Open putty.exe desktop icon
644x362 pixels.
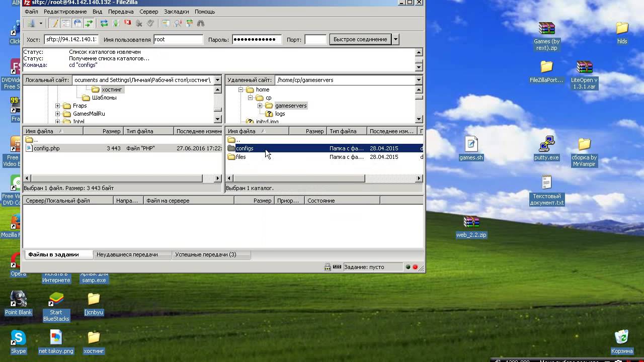click(546, 149)
